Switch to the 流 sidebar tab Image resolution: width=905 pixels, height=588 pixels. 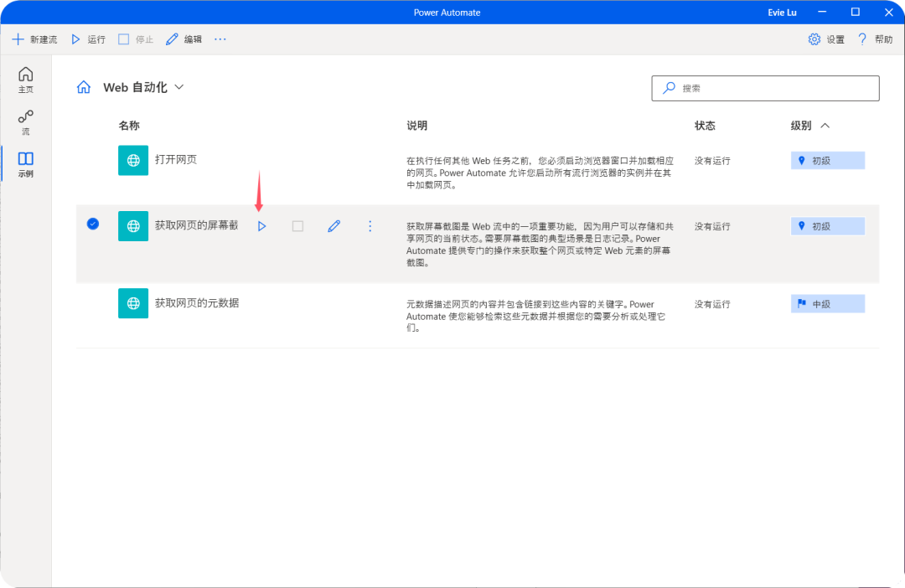pyautogui.click(x=26, y=122)
